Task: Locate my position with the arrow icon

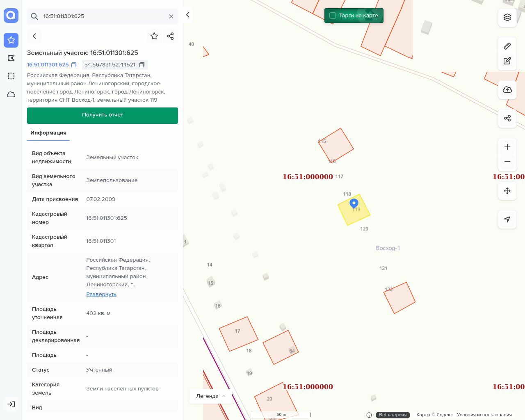Action: pos(507,219)
